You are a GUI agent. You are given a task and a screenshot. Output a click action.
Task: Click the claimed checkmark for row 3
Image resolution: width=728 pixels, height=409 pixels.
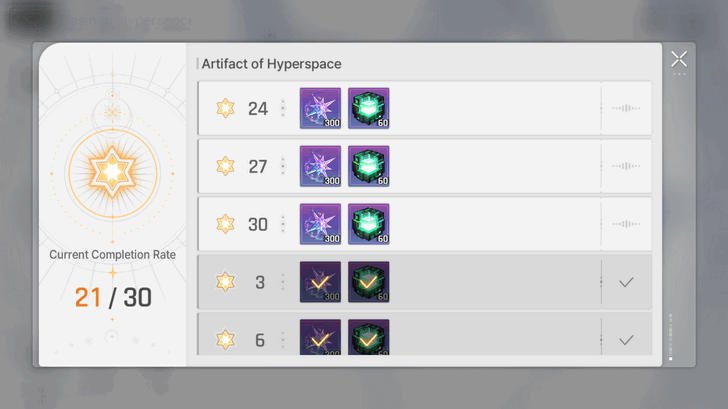pyautogui.click(x=626, y=282)
